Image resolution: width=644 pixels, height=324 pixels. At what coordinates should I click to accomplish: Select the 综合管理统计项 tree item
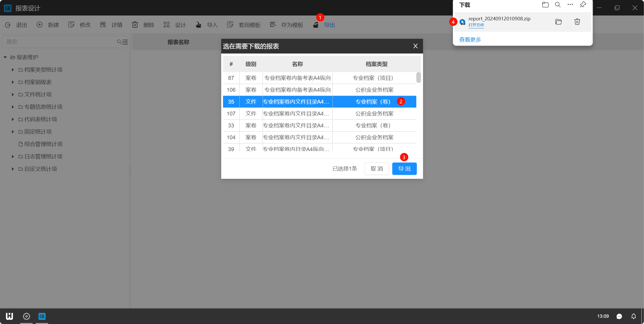coord(43,144)
